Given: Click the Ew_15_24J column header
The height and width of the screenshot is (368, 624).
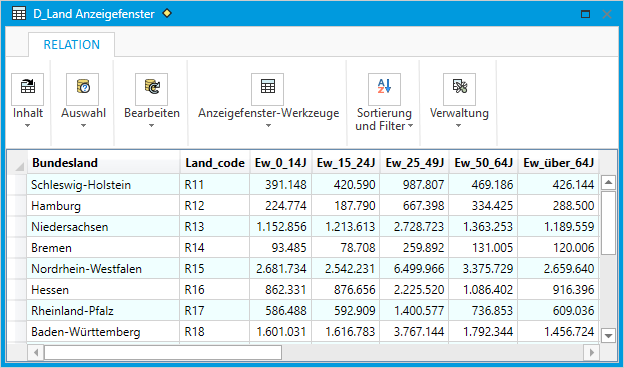Looking at the screenshot, I should coord(346,163).
